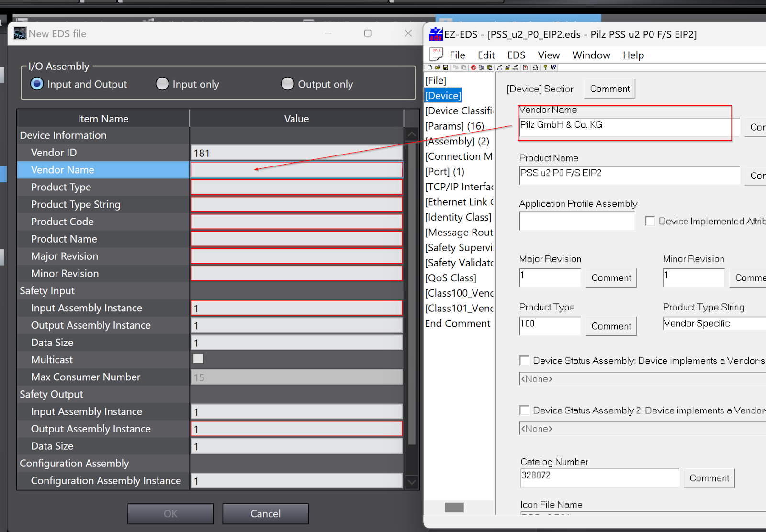
Task: Enable the Device Implemented Attributes checkbox
Action: click(x=650, y=221)
